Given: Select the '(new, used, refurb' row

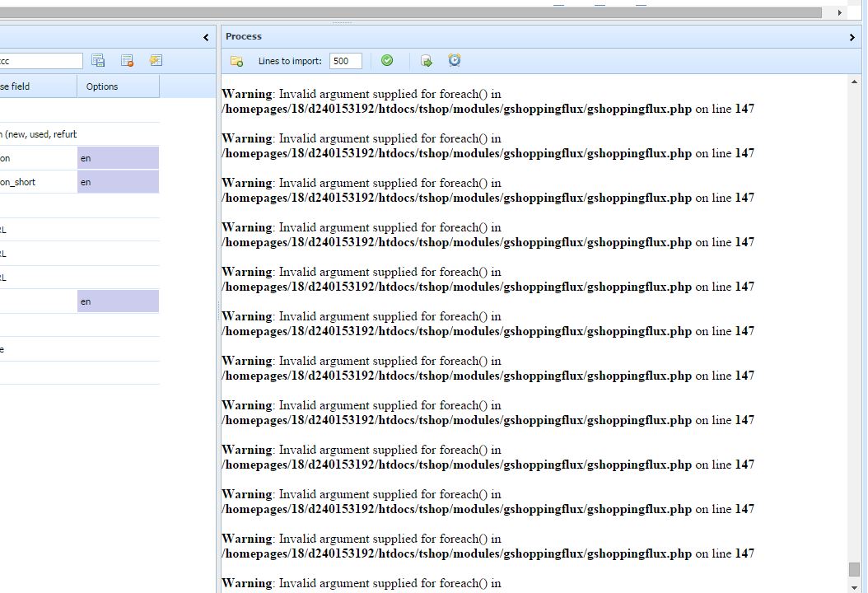Looking at the screenshot, I should (x=80, y=134).
